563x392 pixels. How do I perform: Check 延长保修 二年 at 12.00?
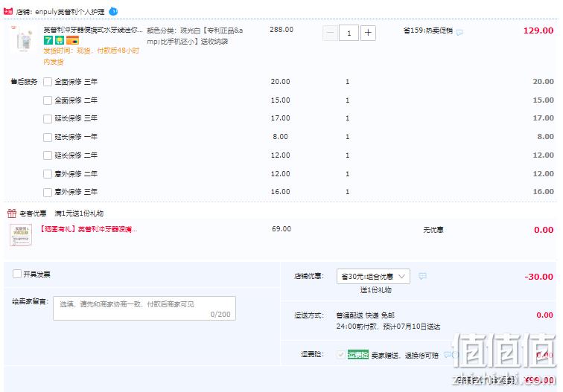pos(48,155)
